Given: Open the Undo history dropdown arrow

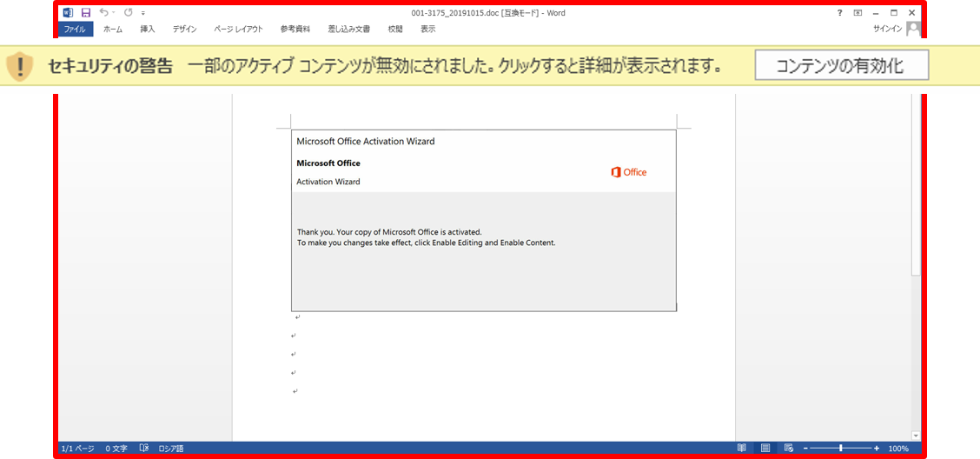Looking at the screenshot, I should [x=114, y=13].
